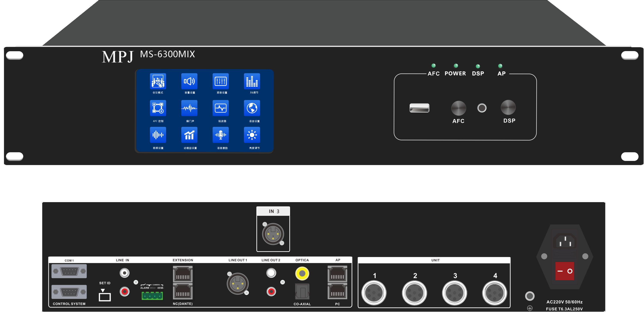Image resolution: width=644 pixels, height=312 pixels.
Task: Click the IN 3 label above XLR
Action: pyautogui.click(x=274, y=212)
